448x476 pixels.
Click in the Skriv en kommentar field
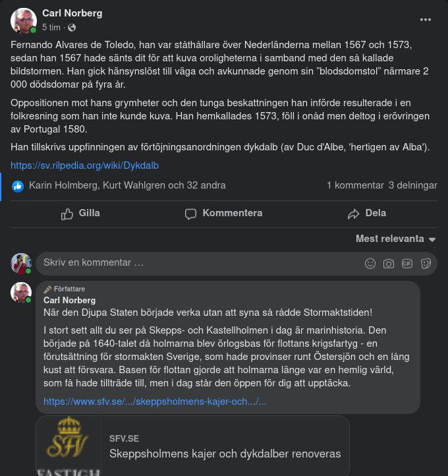click(x=198, y=262)
